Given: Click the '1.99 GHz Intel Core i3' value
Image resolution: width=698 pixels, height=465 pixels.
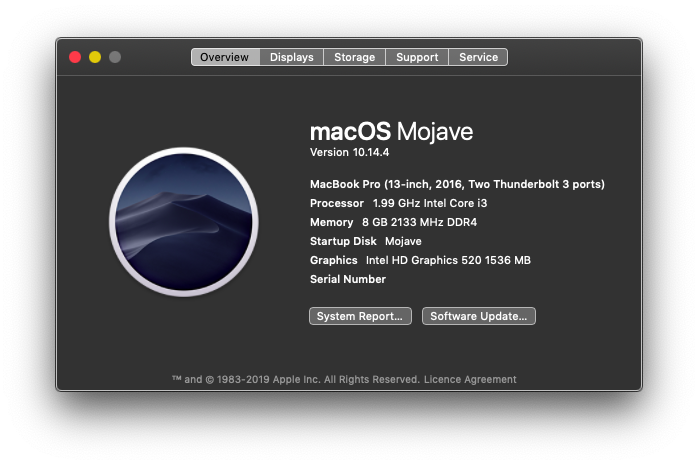Looking at the screenshot, I should [430, 203].
